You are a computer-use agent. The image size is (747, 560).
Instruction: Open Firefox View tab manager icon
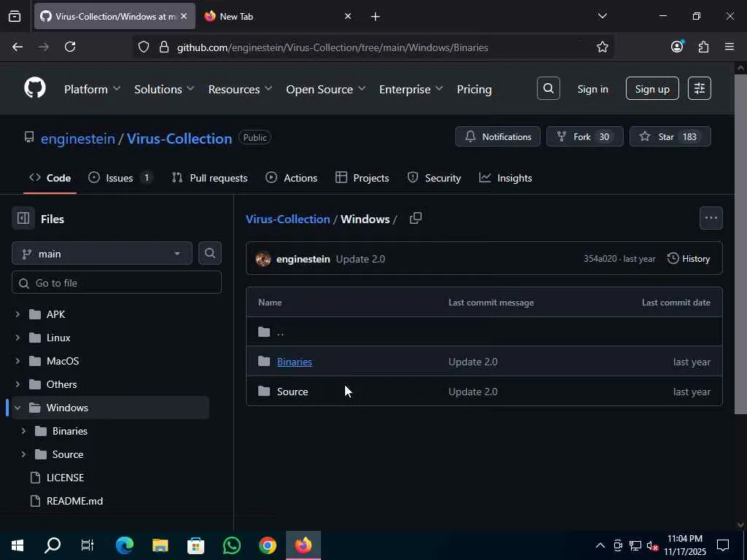pyautogui.click(x=15, y=17)
